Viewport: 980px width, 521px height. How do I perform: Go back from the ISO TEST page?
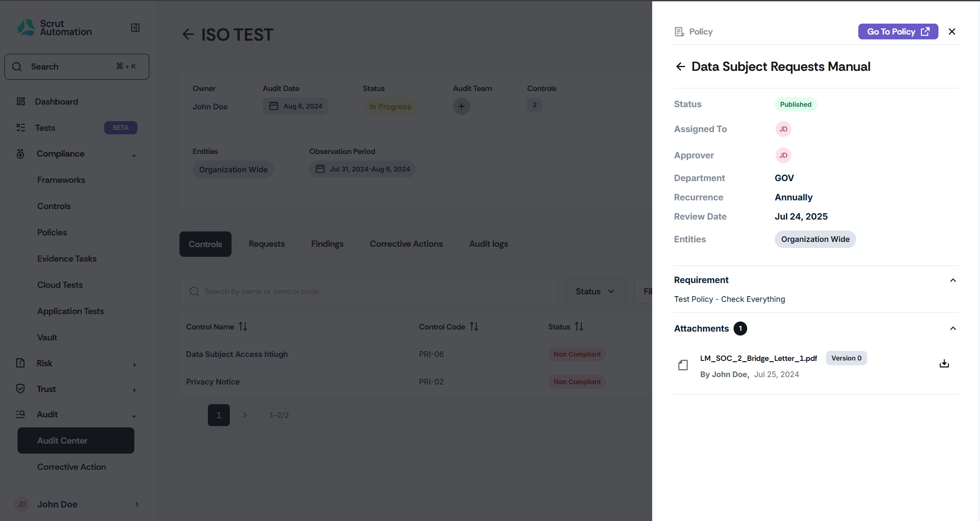188,35
